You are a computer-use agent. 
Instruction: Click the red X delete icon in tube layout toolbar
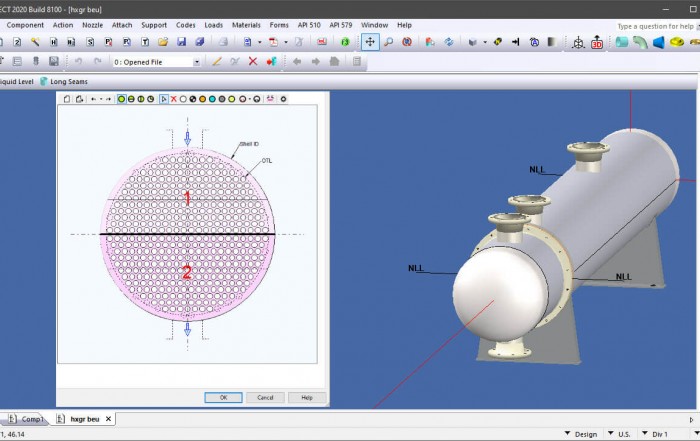(174, 99)
